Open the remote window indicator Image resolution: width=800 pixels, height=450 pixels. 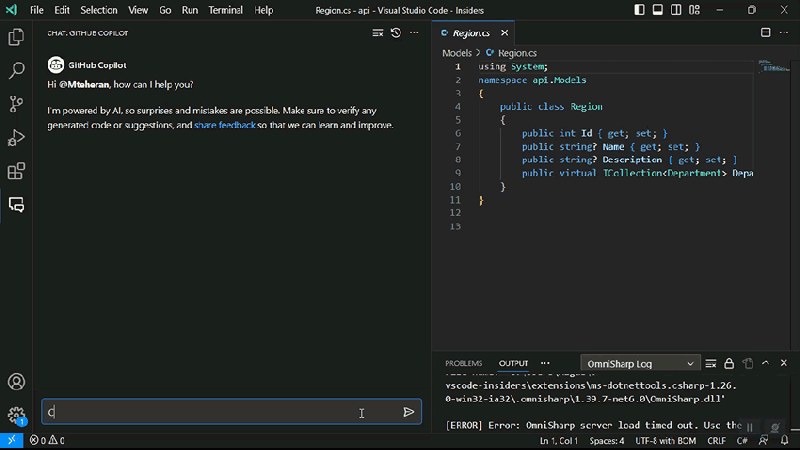11,440
